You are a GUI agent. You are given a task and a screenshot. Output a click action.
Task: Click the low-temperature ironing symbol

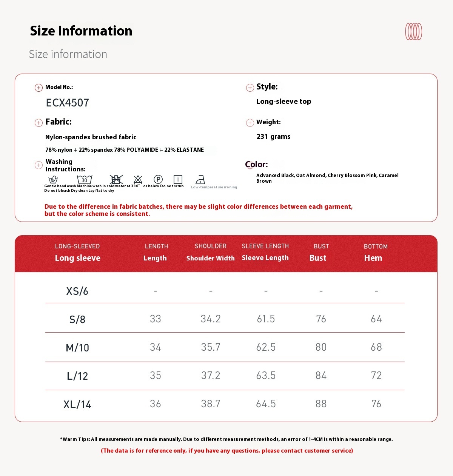point(200,180)
